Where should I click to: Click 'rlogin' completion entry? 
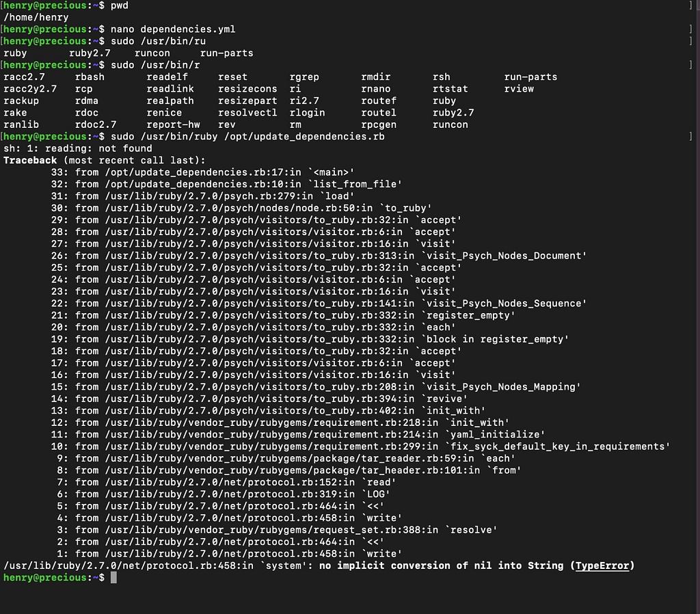[x=307, y=113]
